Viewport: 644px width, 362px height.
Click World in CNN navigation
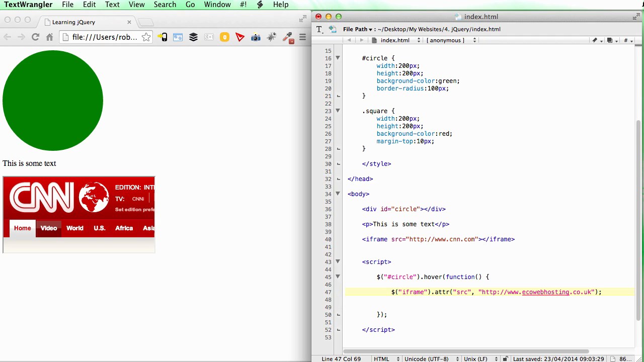75,228
